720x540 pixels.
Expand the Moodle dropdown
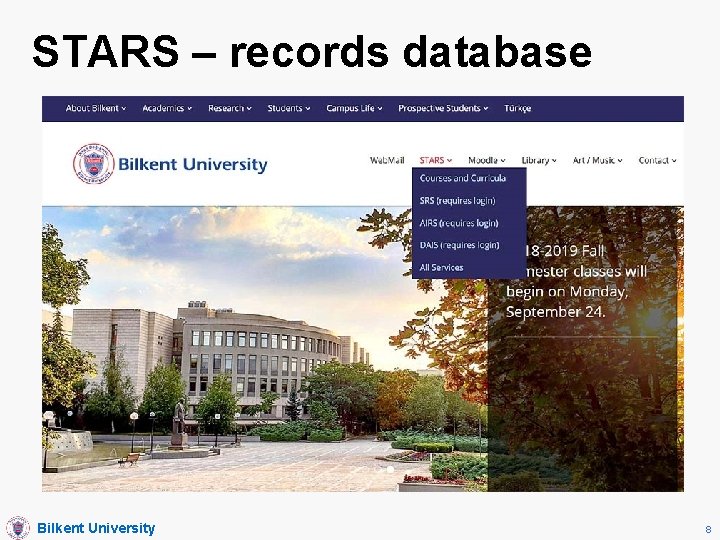click(487, 160)
